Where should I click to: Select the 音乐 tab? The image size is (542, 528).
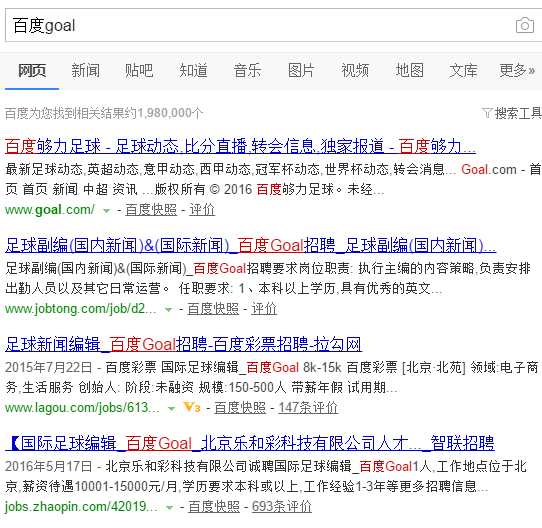coord(247,71)
